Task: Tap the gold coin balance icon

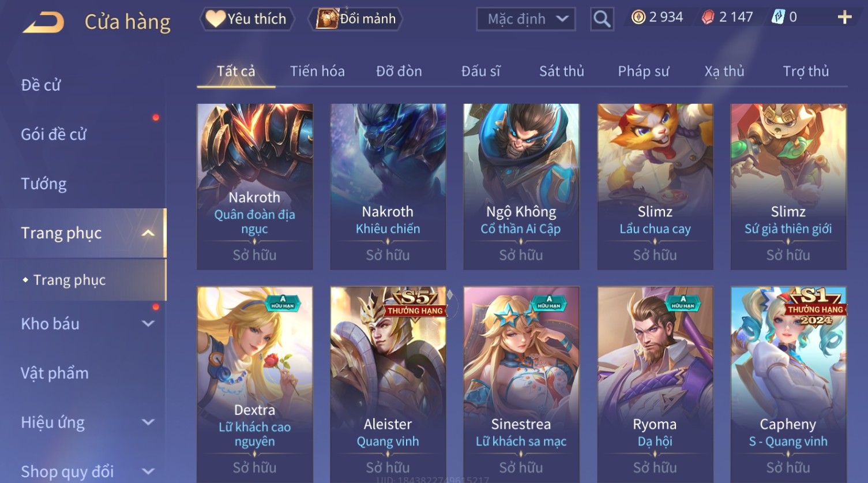Action: 638,17
